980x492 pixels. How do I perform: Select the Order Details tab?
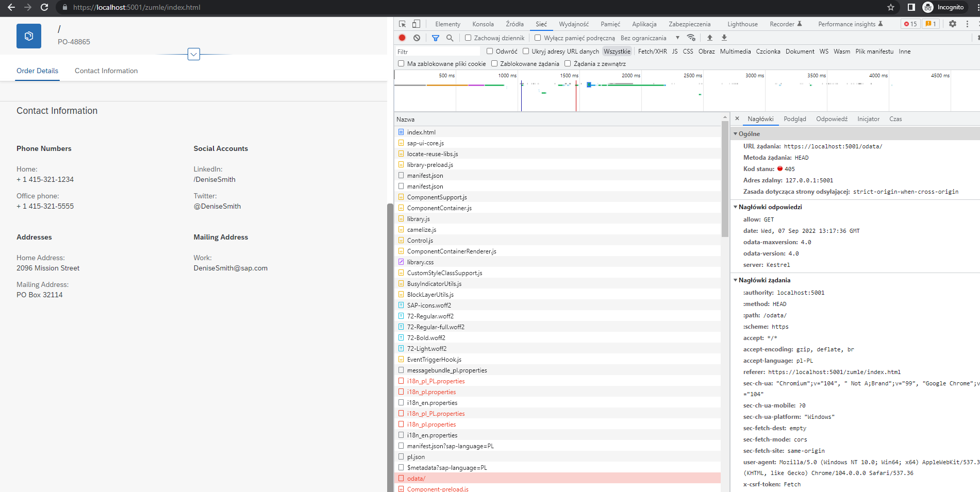(37, 71)
